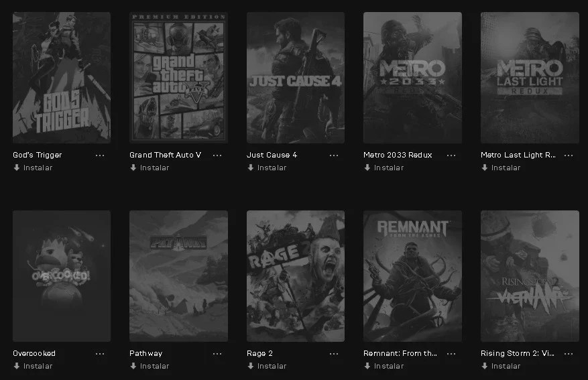Select the Overcooked cover art
588x380 pixels.
(x=62, y=276)
